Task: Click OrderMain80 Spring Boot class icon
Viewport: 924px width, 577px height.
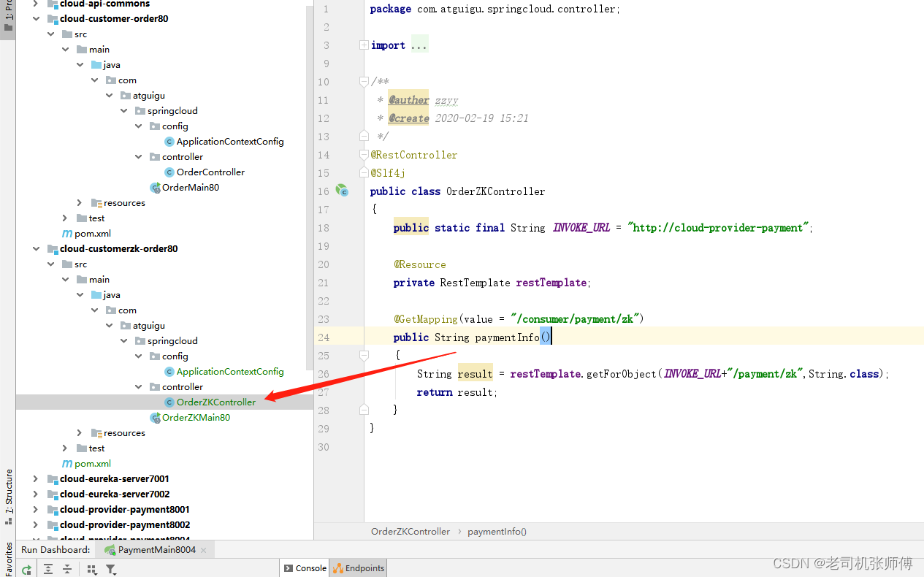Action: coord(155,188)
